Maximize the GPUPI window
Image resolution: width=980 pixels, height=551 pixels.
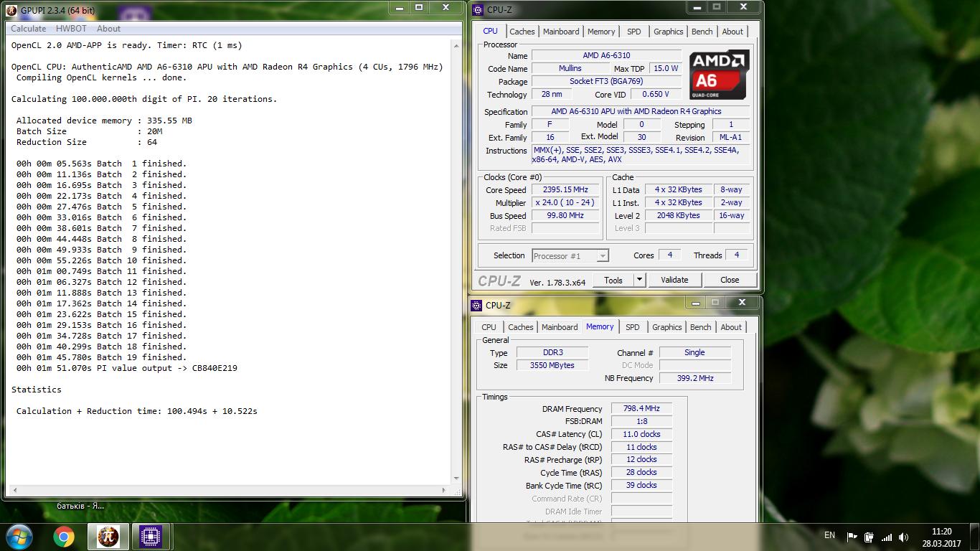419,8
